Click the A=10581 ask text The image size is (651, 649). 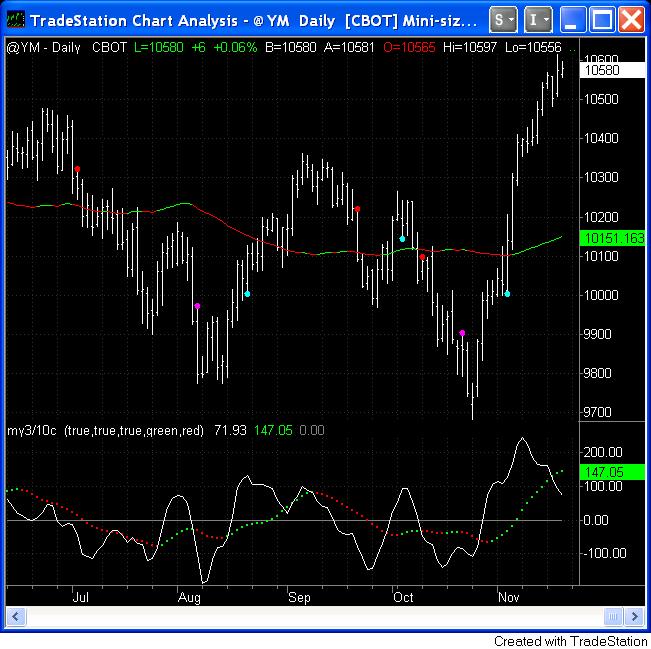pyautogui.click(x=349, y=47)
